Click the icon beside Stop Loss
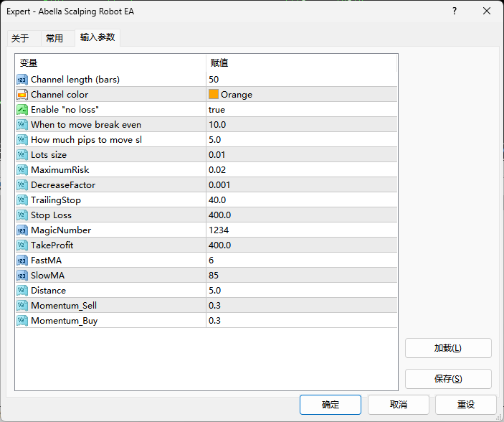This screenshot has width=504, height=422. [22, 215]
